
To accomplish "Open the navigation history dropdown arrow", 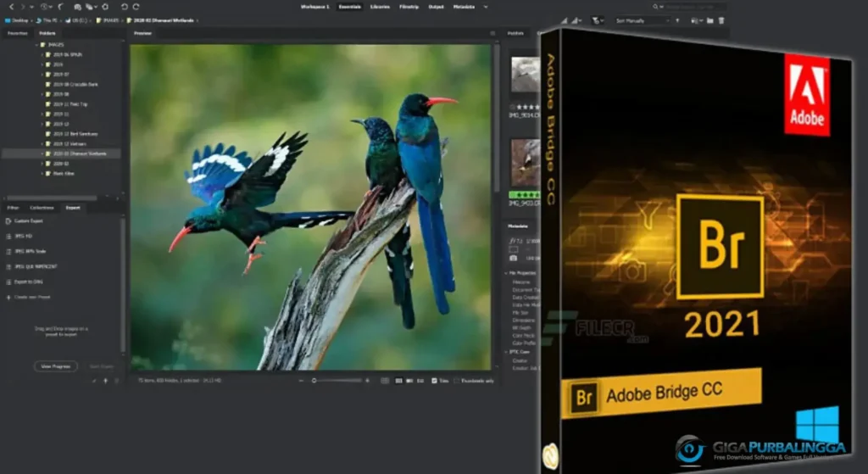I will (31, 7).
